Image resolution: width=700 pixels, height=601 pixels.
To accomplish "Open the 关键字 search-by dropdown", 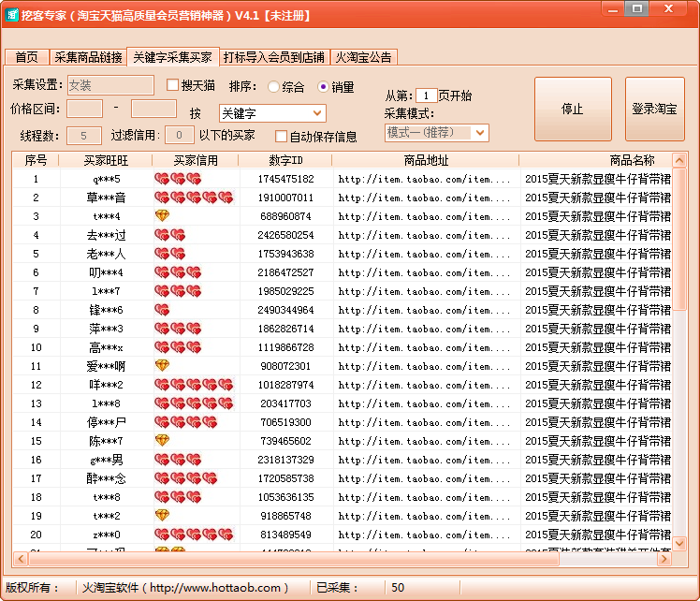I will pos(272,113).
